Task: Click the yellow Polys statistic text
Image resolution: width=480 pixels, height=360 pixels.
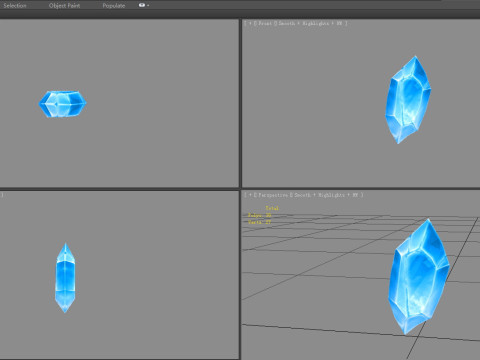Action: coord(259,215)
